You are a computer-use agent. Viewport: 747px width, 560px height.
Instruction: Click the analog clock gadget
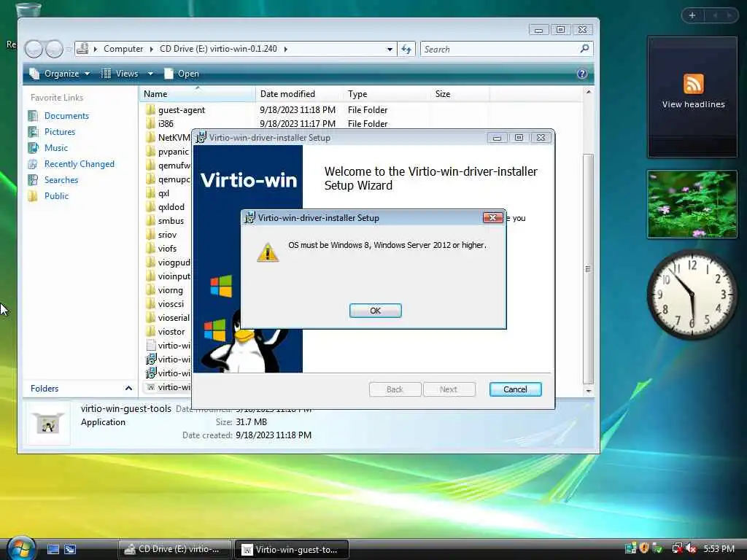pos(692,295)
